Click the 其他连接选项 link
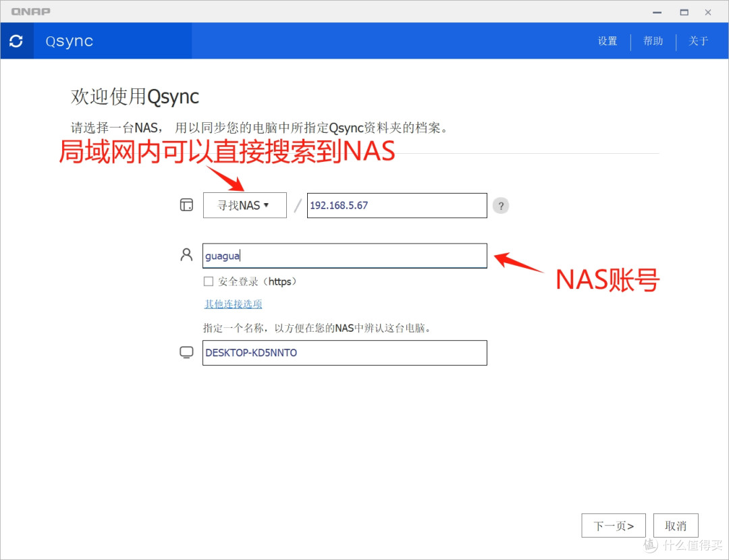Image resolution: width=729 pixels, height=560 pixels. coord(234,304)
